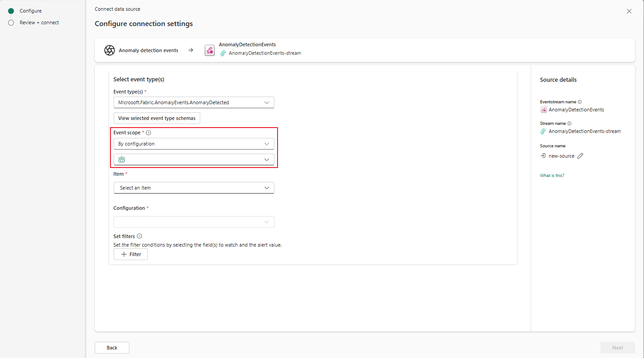Go to the Review + connect step
The image size is (644, 358).
click(x=39, y=22)
